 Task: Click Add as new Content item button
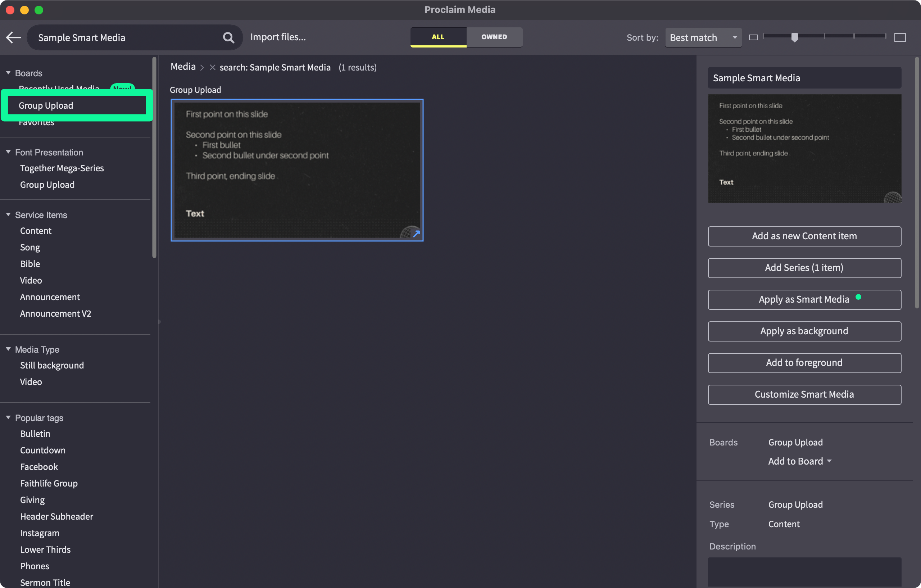pyautogui.click(x=804, y=236)
